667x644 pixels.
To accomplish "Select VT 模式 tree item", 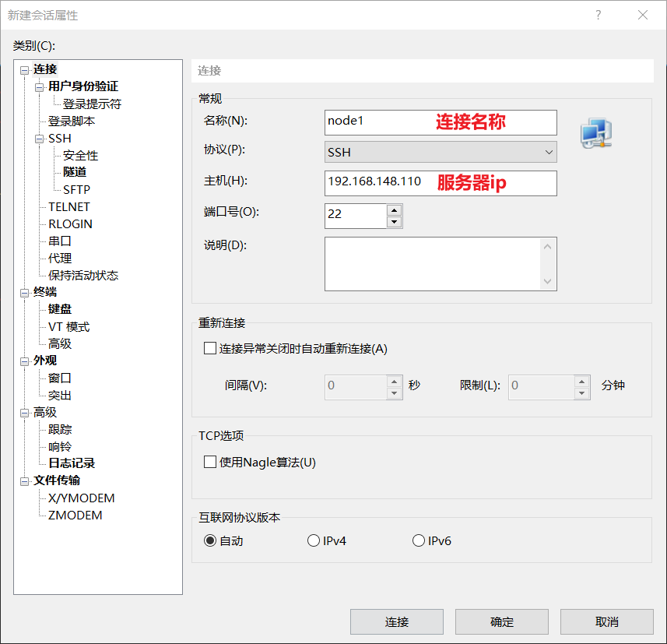I will (x=69, y=327).
